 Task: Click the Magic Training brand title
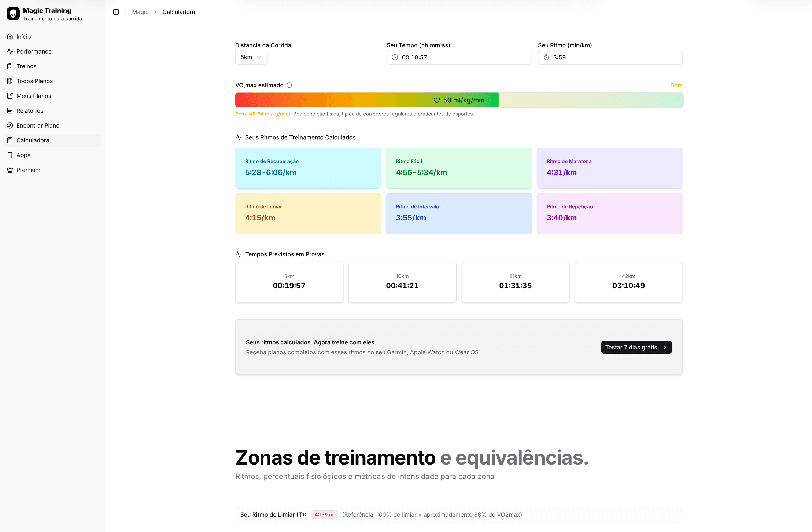pos(47,11)
